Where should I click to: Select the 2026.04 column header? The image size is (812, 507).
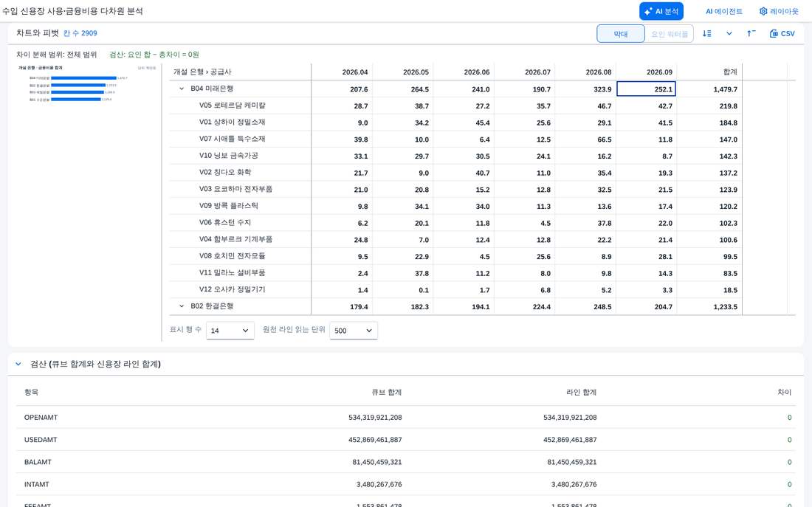click(x=355, y=72)
